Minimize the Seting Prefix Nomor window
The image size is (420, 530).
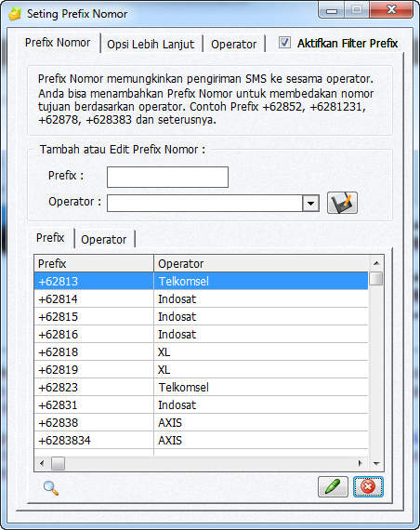coord(331,10)
